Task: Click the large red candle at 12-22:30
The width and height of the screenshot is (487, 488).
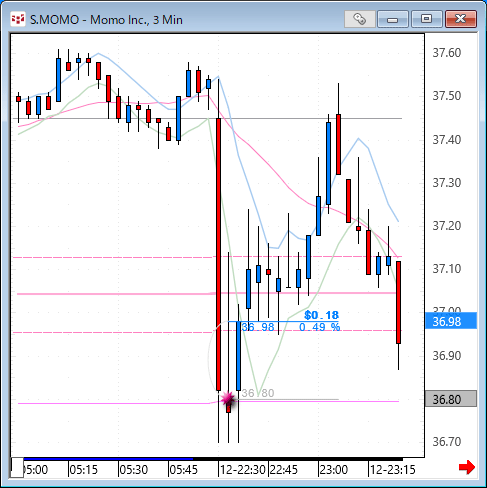Action: (219, 254)
